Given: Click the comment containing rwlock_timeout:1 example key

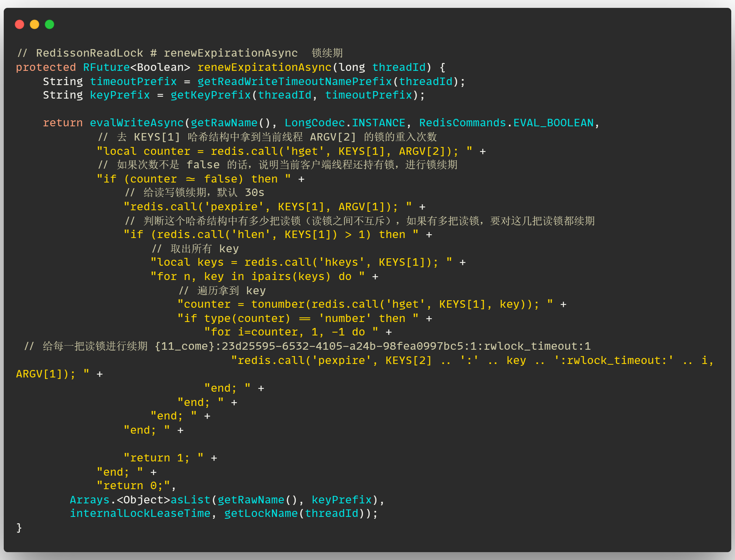Looking at the screenshot, I should pyautogui.click(x=307, y=346).
